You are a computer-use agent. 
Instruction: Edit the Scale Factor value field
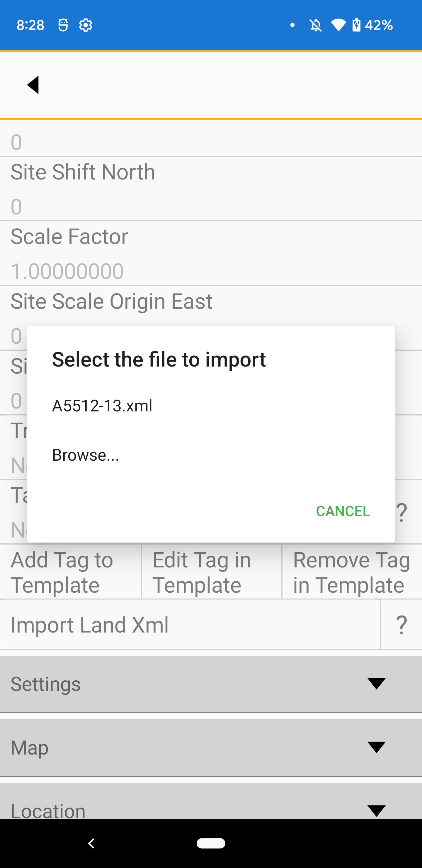click(211, 271)
